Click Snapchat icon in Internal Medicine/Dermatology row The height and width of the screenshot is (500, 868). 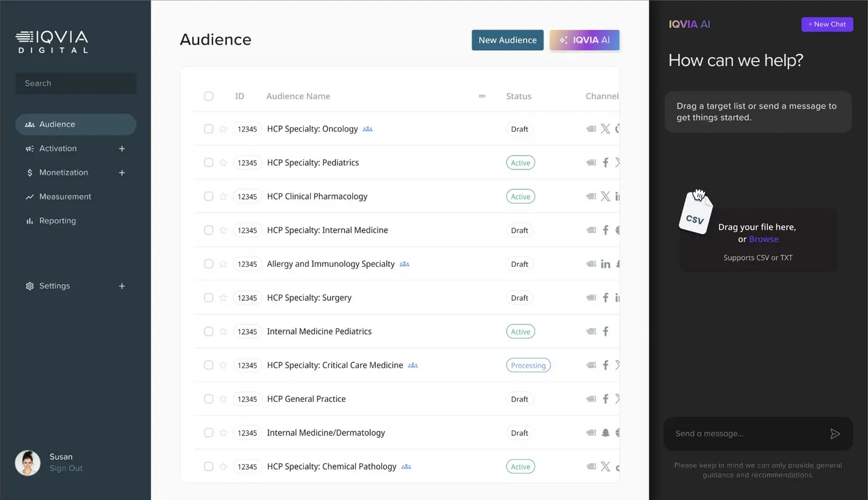click(x=605, y=433)
